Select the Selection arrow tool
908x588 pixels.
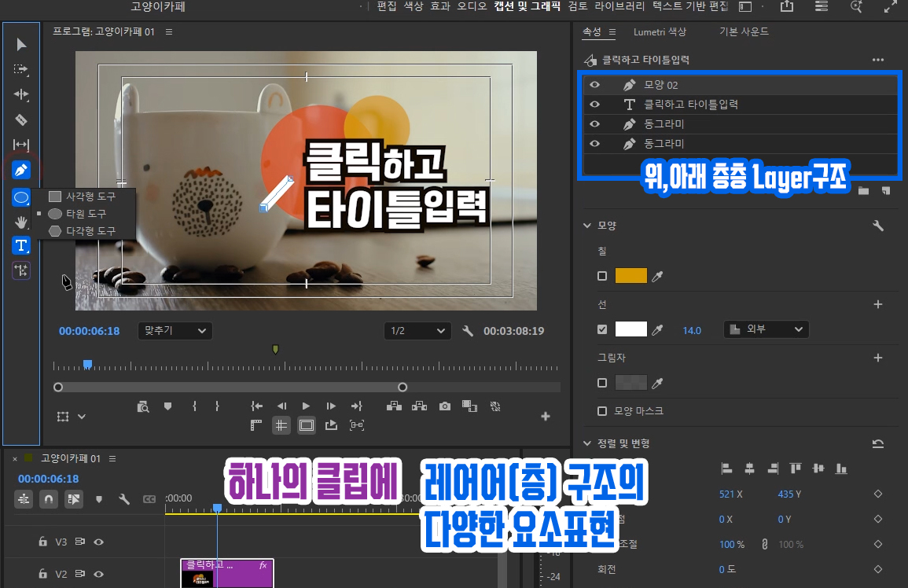pyautogui.click(x=21, y=45)
